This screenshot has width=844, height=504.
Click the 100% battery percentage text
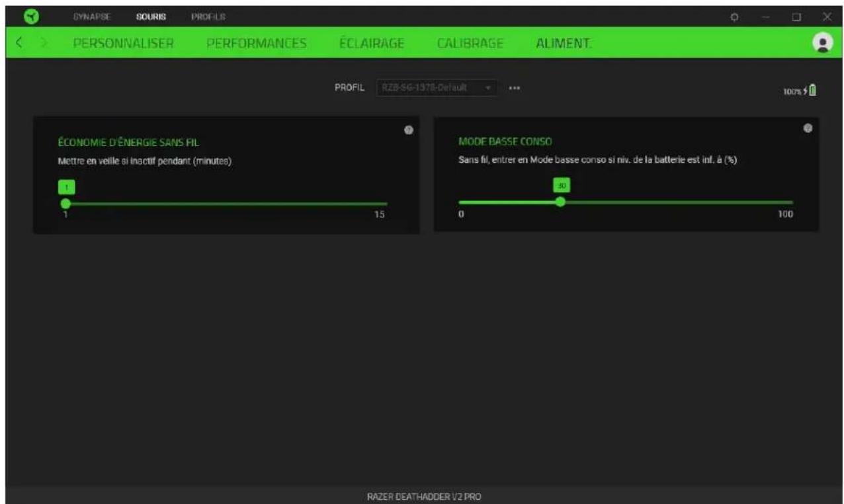pos(793,91)
